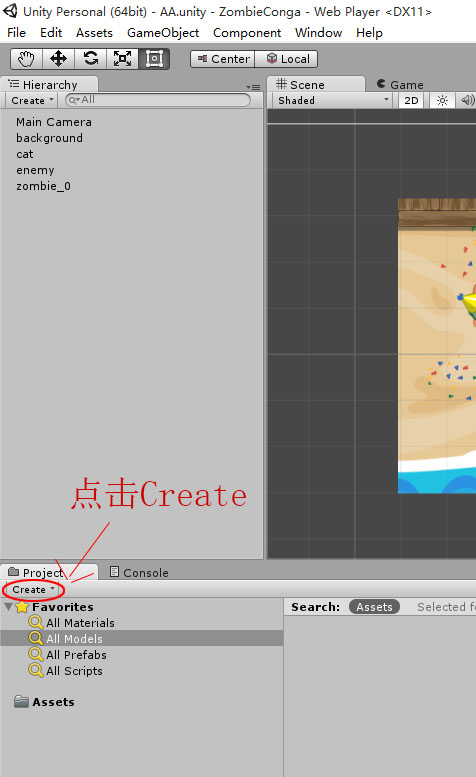Select the Move tool
476x777 pixels.
click(58, 59)
